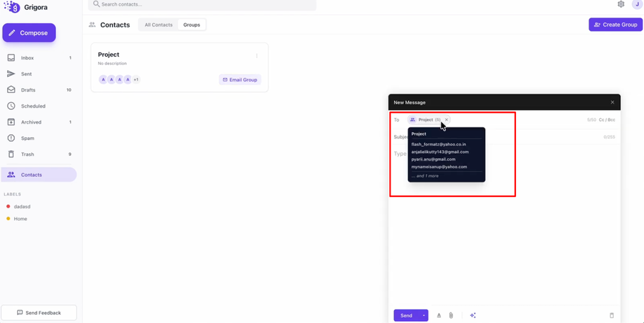The height and width of the screenshot is (323, 644).
Task: Open the Drafts folder
Action: [x=39, y=90]
